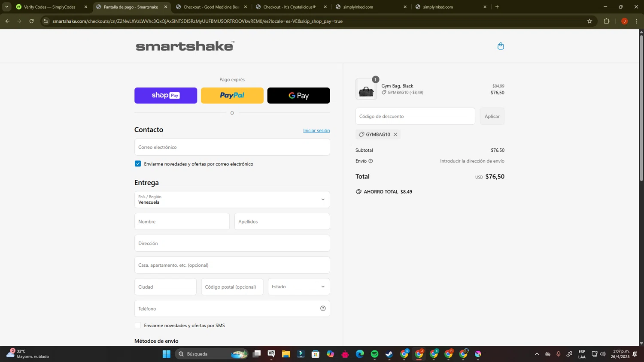The image size is (644, 362).
Task: Open the País / Región dropdown
Action: click(232, 199)
